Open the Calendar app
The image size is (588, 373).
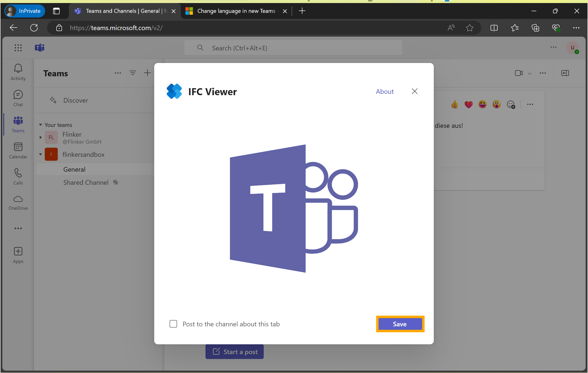(x=18, y=150)
